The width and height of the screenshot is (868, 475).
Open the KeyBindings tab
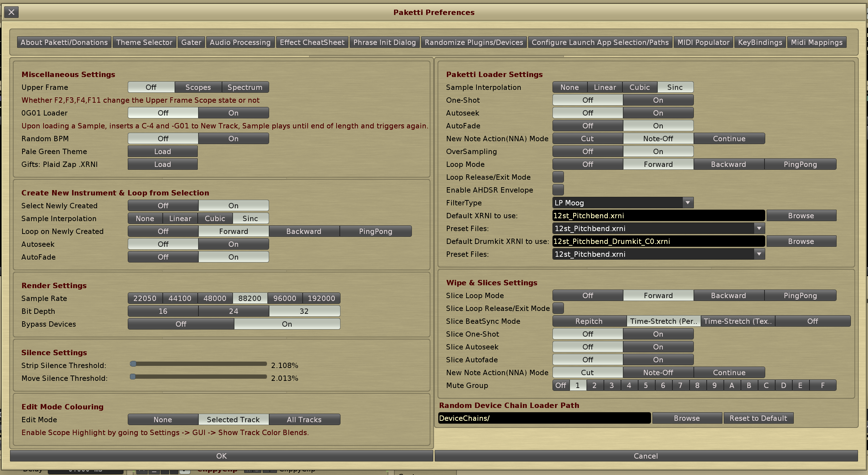760,42
